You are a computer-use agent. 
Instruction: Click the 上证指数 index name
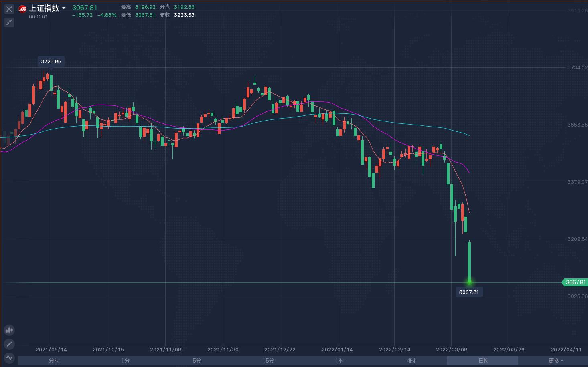pyautogui.click(x=44, y=8)
